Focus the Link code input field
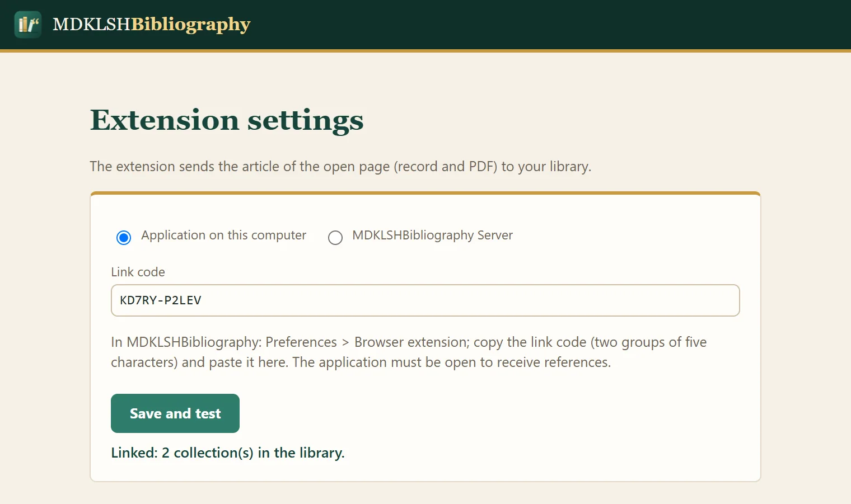851x504 pixels. pyautogui.click(x=425, y=300)
